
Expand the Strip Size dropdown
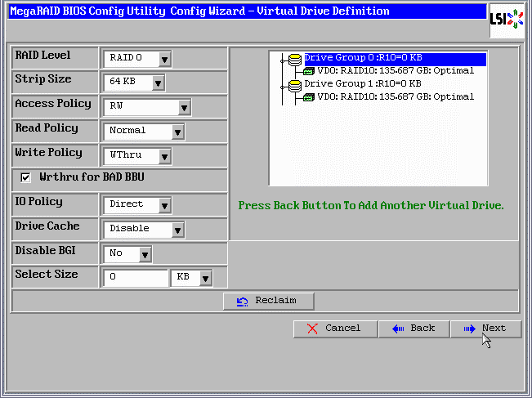point(158,83)
